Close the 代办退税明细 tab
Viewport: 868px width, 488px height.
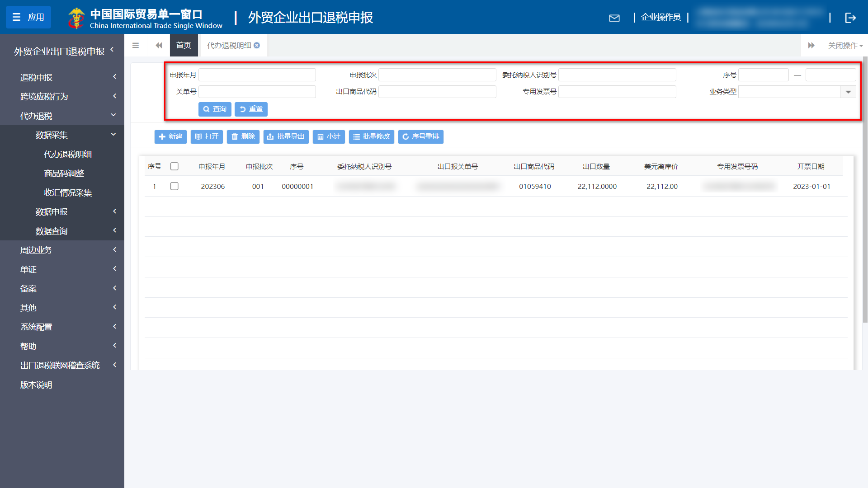257,45
